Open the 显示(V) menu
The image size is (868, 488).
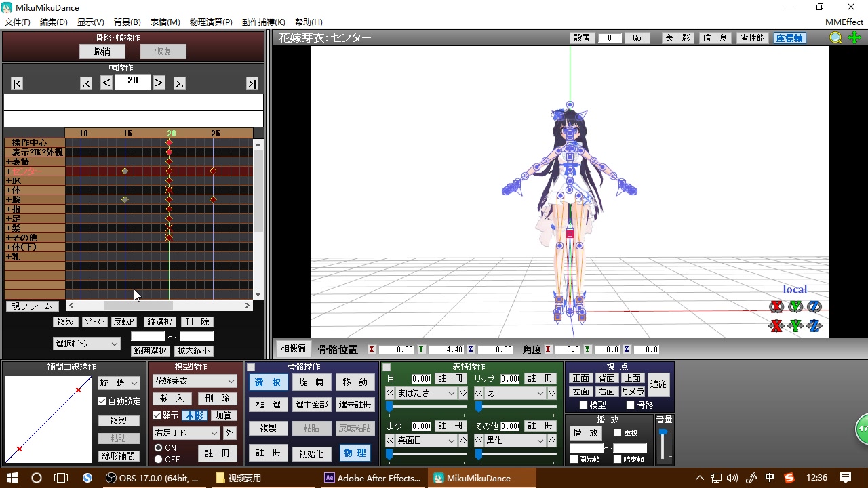pos(91,22)
